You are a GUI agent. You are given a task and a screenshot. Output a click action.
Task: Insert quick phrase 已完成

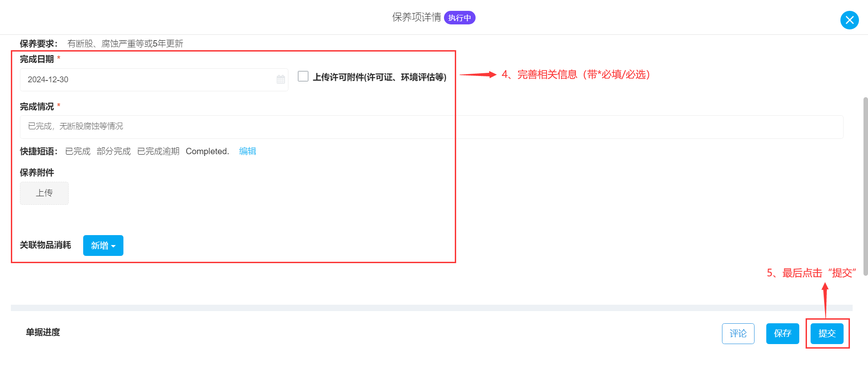pyautogui.click(x=78, y=151)
